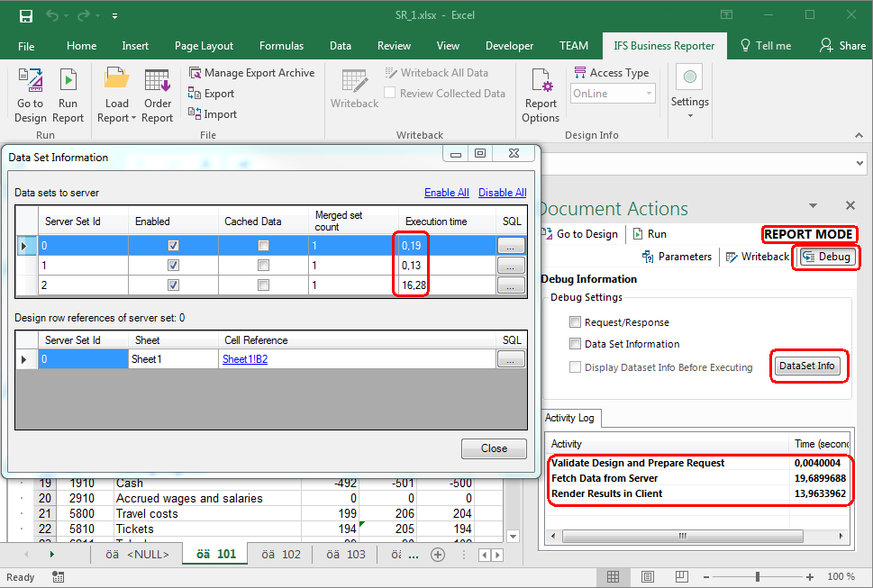Open Load Report dropdown arrow
The image size is (873, 588).
tap(133, 118)
